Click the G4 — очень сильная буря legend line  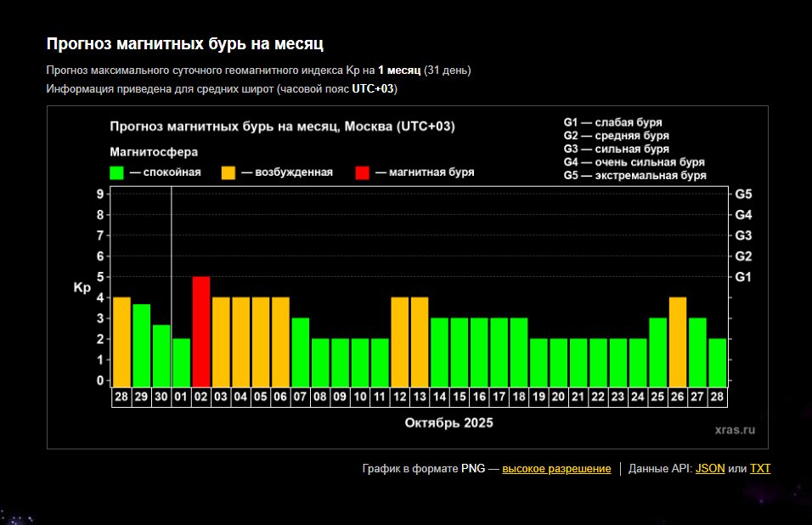634,162
